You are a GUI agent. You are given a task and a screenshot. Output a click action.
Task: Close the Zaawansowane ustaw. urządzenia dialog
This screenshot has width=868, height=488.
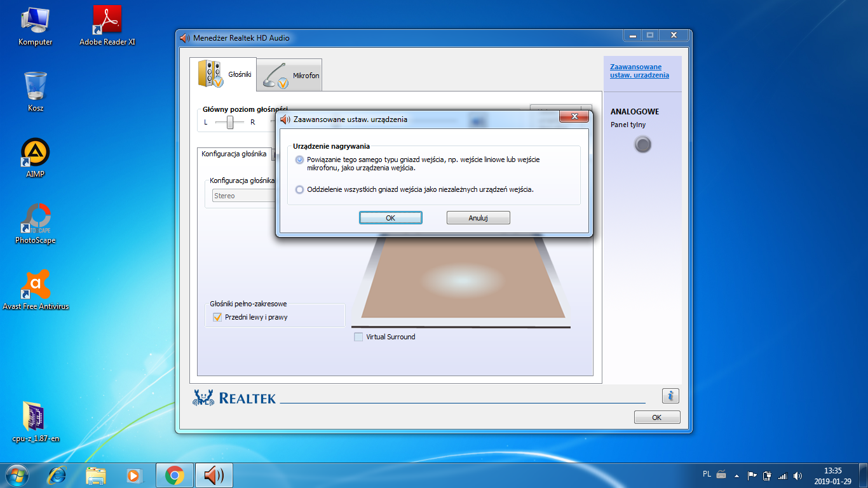pyautogui.click(x=574, y=116)
